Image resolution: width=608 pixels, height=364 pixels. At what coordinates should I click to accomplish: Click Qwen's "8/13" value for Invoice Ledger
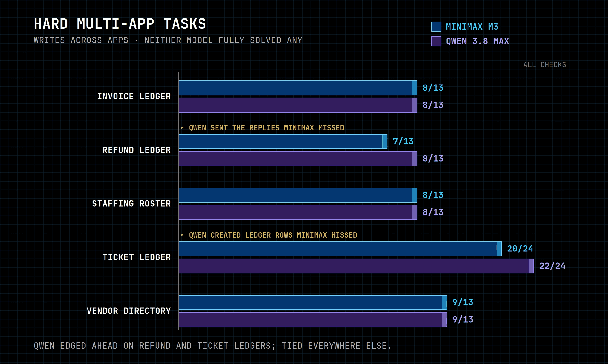433,105
